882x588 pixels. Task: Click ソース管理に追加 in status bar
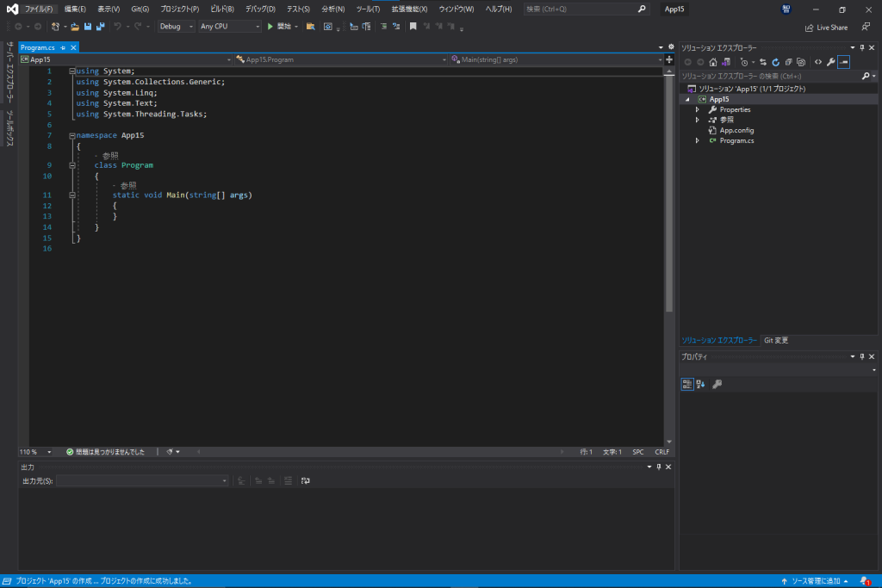[x=815, y=581]
